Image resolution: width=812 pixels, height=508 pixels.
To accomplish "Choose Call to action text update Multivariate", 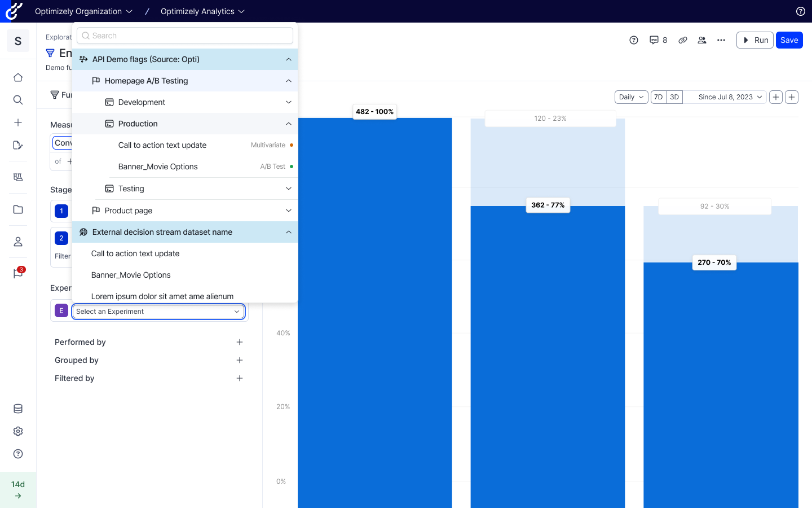I will (162, 145).
